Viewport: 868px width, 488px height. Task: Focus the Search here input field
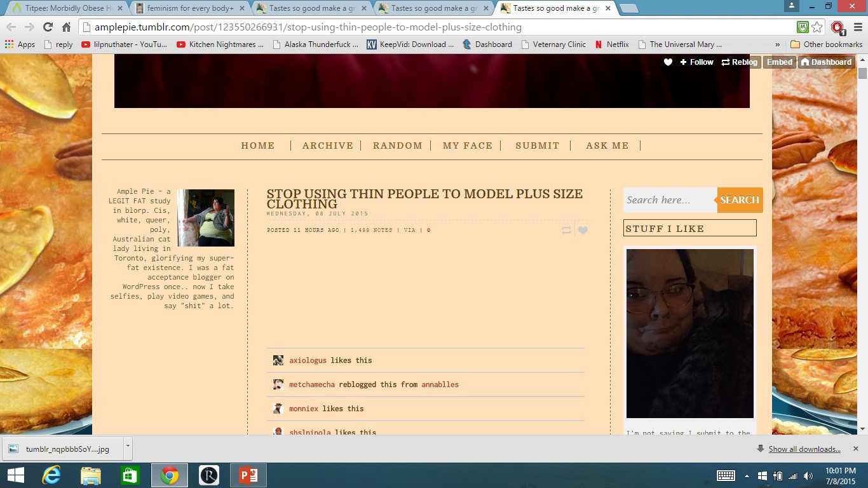(670, 200)
